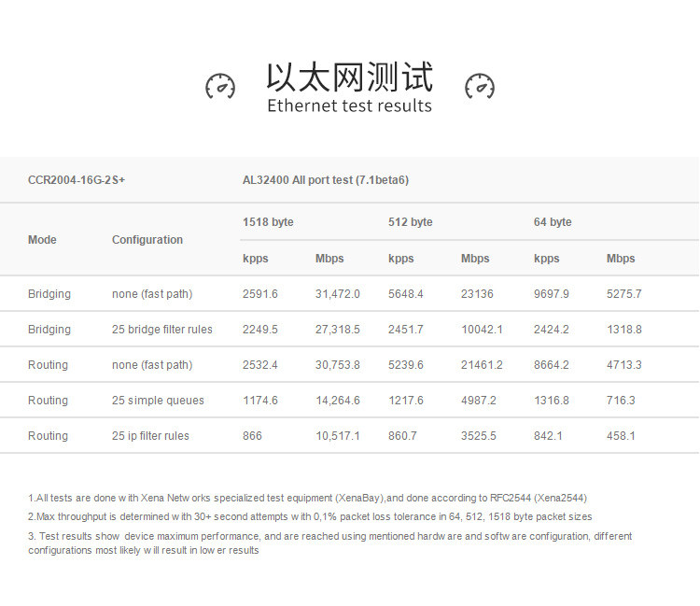The image size is (700, 606).
Task: Click Bridging in the none (fast path) row
Action: click(x=49, y=294)
